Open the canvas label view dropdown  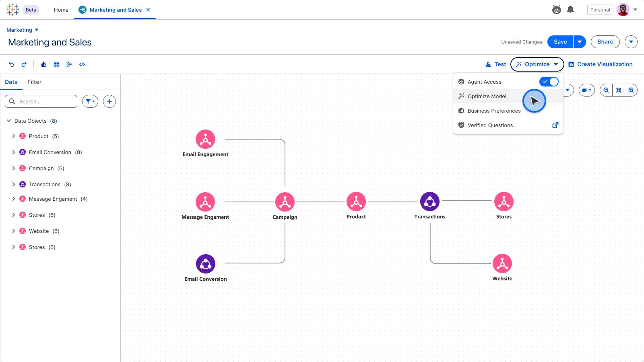(587, 90)
